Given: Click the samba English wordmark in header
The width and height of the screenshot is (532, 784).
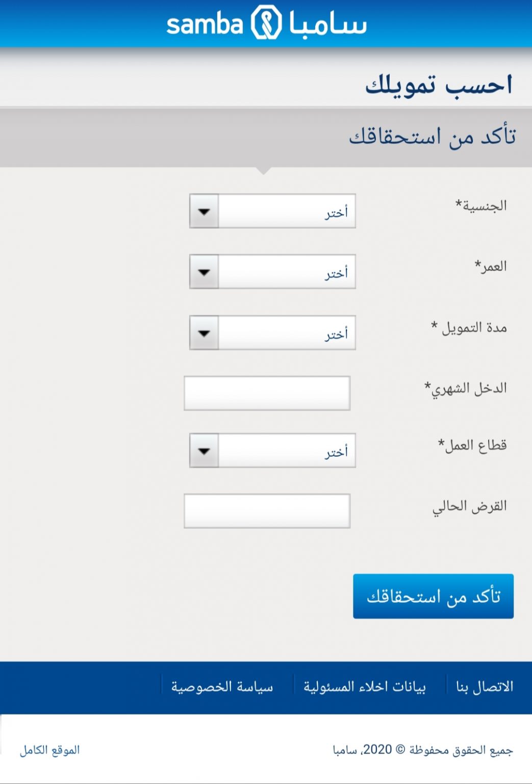Looking at the screenshot, I should [x=205, y=24].
